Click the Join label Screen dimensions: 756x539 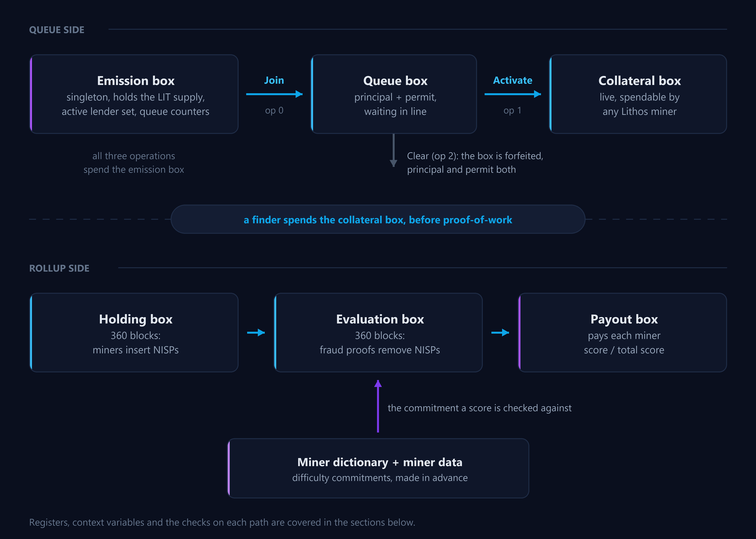coord(274,80)
